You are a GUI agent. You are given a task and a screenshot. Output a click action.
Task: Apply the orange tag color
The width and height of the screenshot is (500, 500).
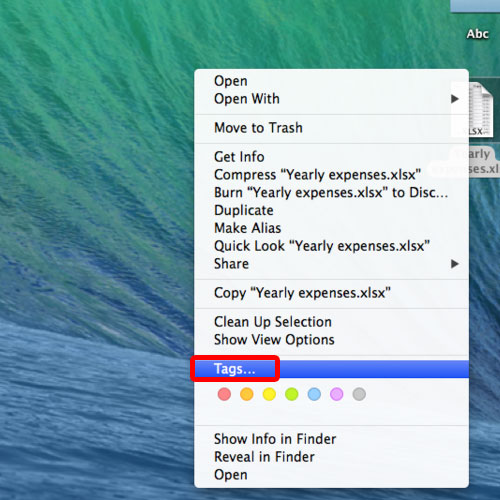click(x=247, y=394)
